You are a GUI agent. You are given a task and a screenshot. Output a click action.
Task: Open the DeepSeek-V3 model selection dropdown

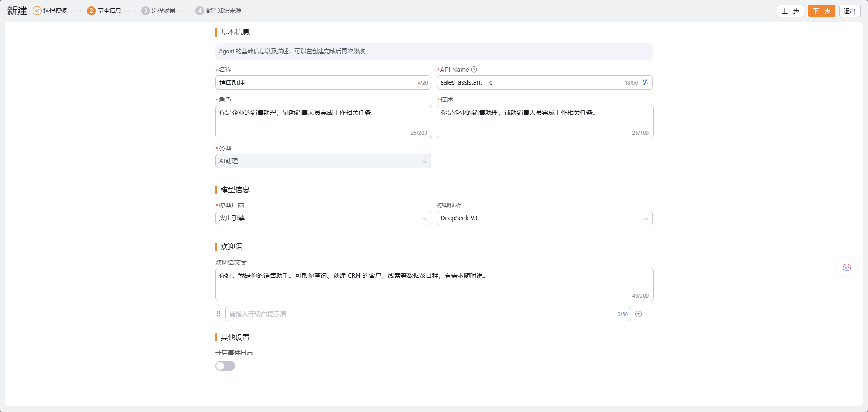tap(544, 218)
